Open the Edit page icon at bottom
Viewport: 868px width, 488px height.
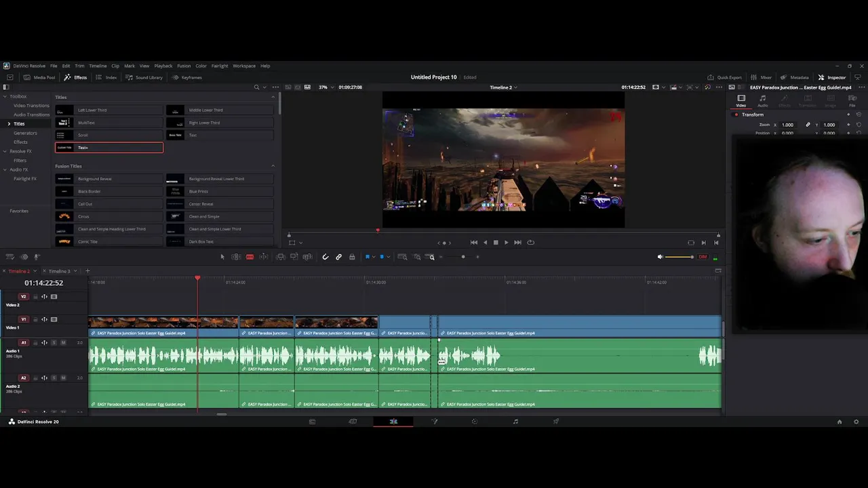coord(393,422)
